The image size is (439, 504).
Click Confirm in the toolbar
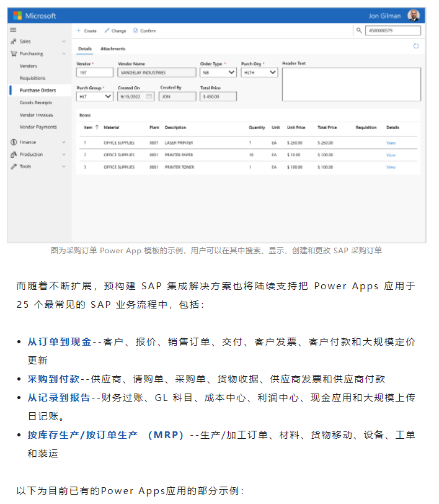[x=144, y=31]
